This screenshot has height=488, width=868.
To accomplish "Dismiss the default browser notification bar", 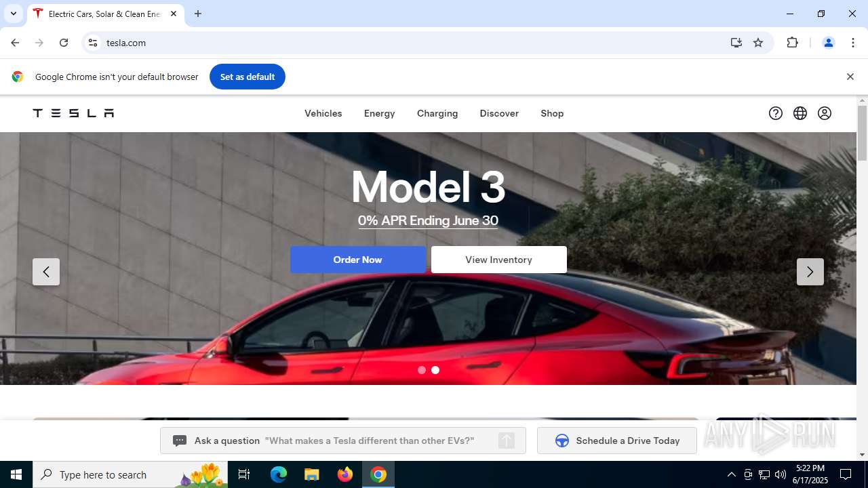I will [850, 77].
